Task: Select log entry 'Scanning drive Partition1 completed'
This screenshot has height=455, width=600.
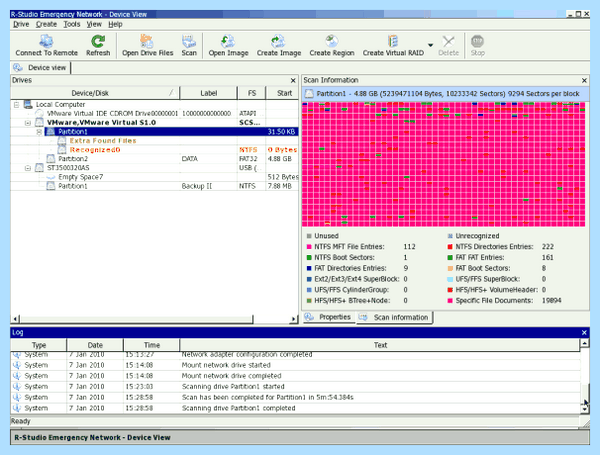Action: point(296,408)
